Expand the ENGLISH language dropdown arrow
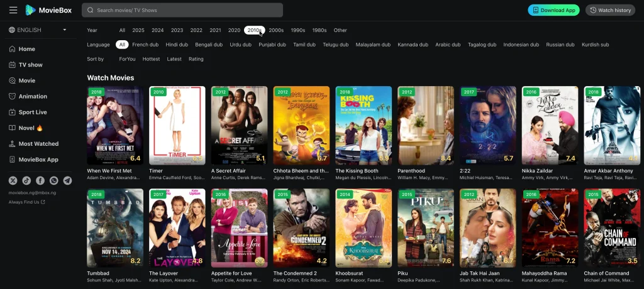644x289 pixels. 65,30
